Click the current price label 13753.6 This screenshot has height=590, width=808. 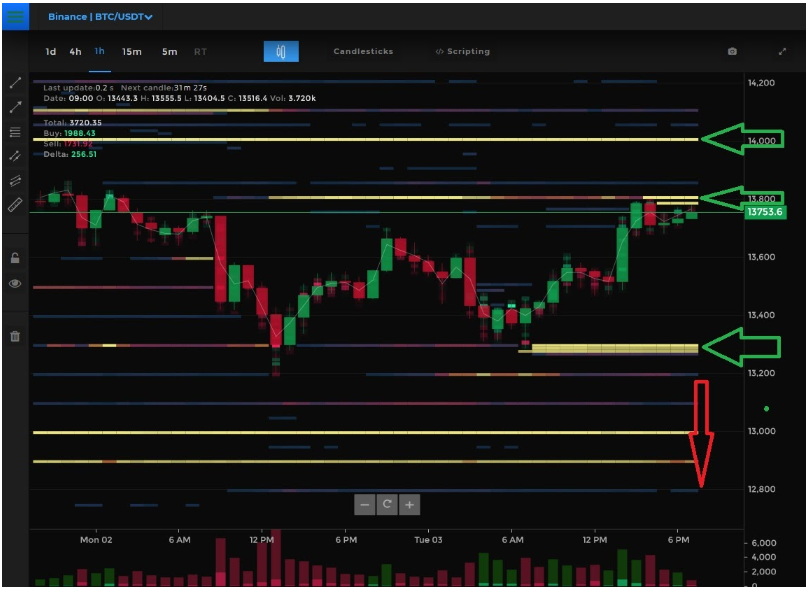[765, 212]
